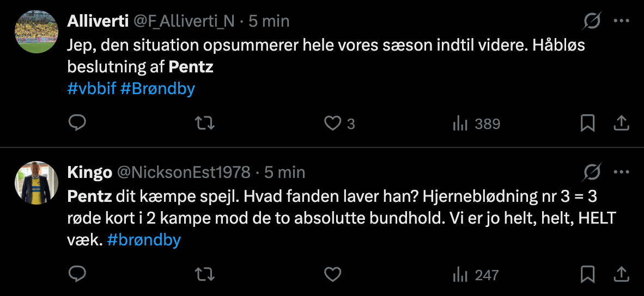
Task: Open the #brøndby hashtag in Kingo's tweet
Action: tap(144, 240)
